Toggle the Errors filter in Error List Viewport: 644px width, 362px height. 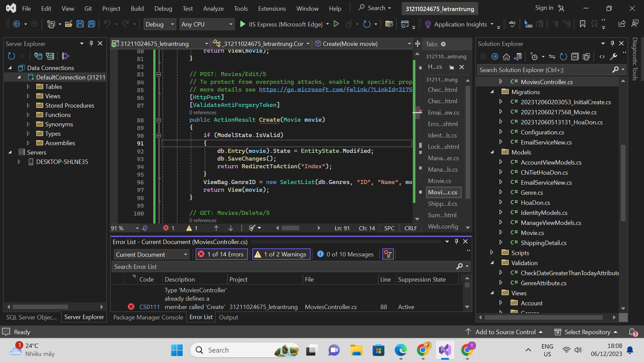pos(221,254)
